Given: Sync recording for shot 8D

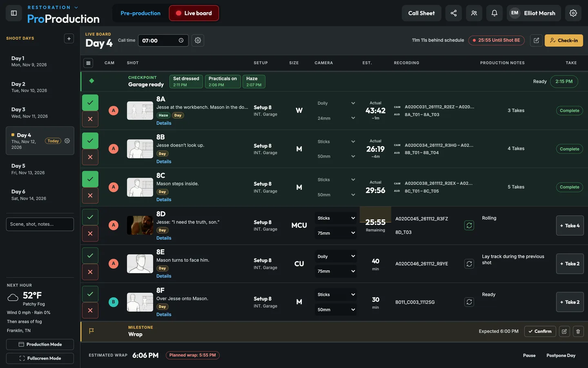Looking at the screenshot, I should point(469,225).
